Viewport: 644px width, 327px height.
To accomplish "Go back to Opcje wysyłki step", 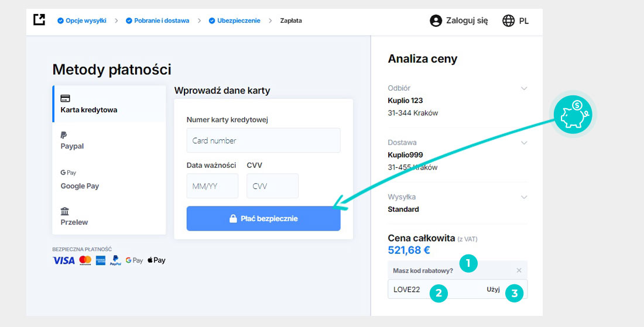I will (82, 20).
